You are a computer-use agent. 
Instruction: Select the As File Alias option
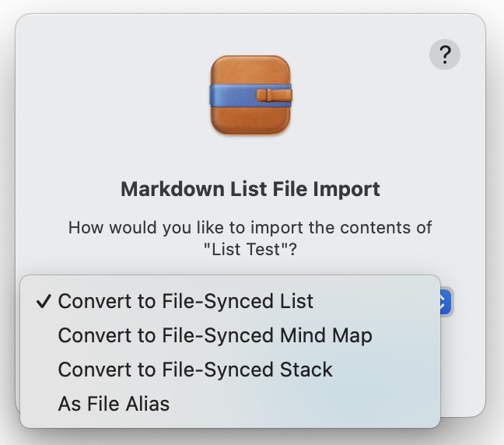coord(114,404)
